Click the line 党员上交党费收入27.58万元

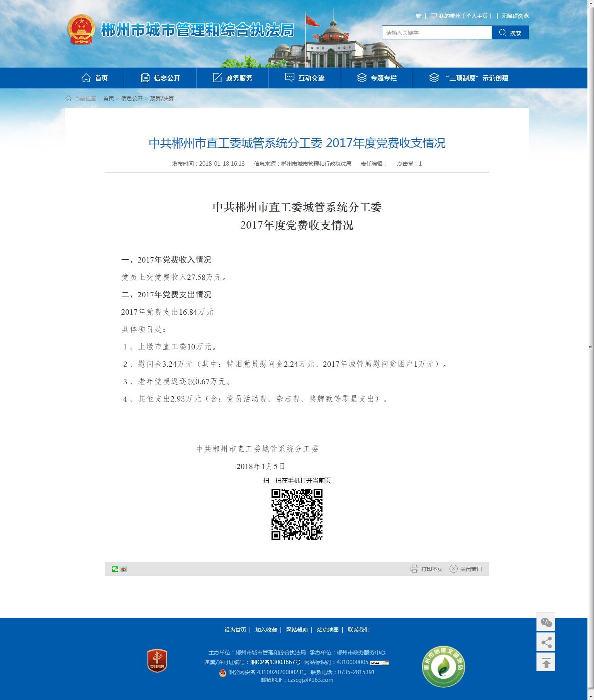pos(174,277)
